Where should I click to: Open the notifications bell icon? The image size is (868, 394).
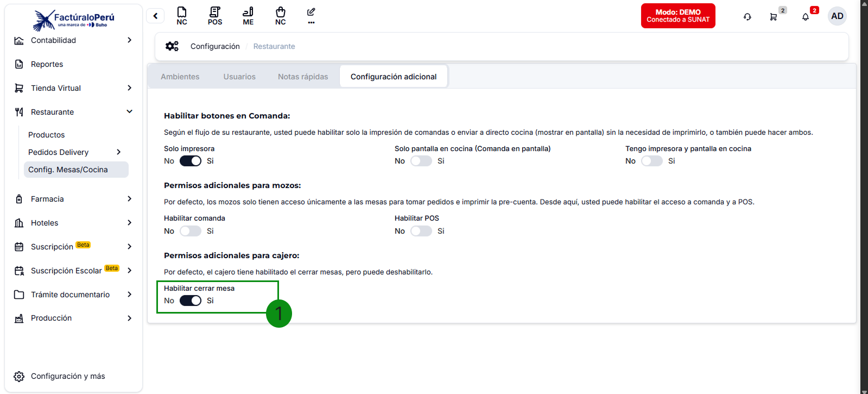tap(806, 17)
